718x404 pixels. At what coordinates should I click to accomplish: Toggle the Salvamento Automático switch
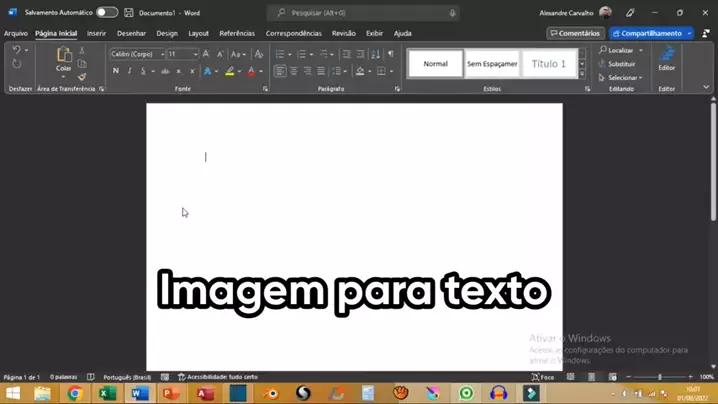107,13
